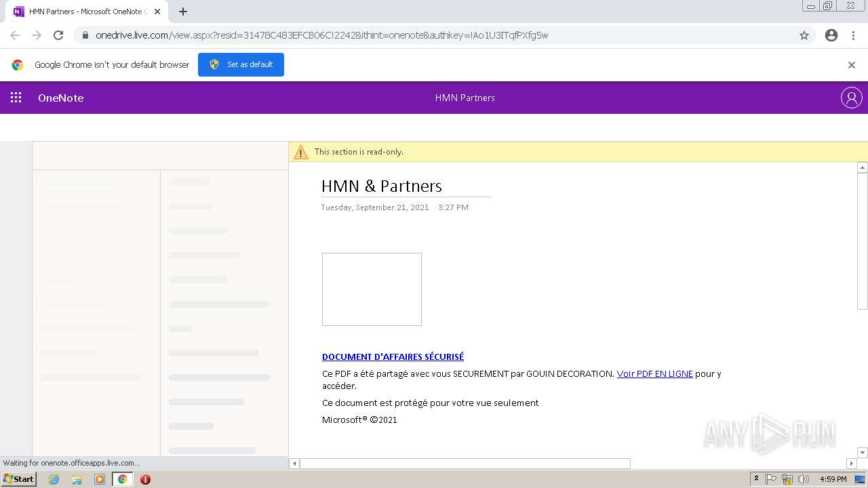Show hidden system tray icons
Screen dimensions: 868x488
click(x=756, y=479)
